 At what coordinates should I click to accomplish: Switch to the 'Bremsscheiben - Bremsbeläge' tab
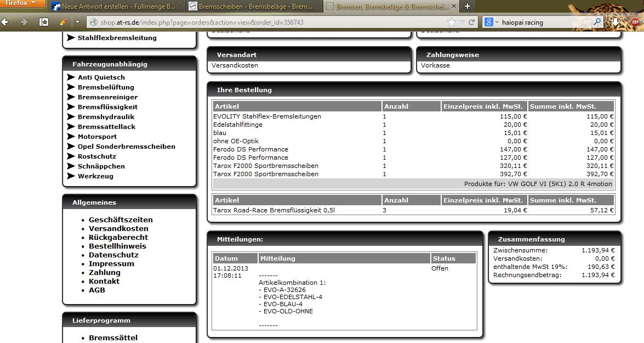(x=252, y=6)
